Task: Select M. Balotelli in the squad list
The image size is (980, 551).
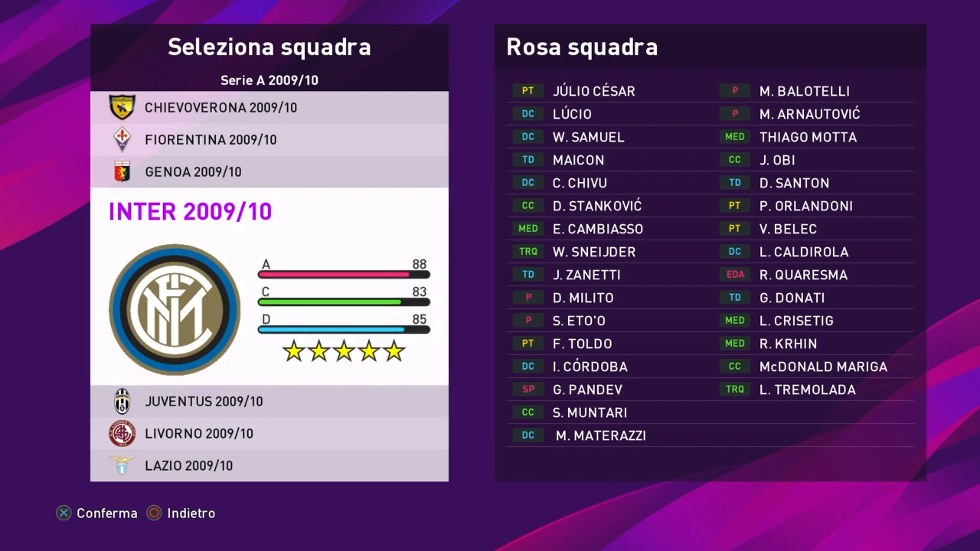Action: pyautogui.click(x=804, y=91)
